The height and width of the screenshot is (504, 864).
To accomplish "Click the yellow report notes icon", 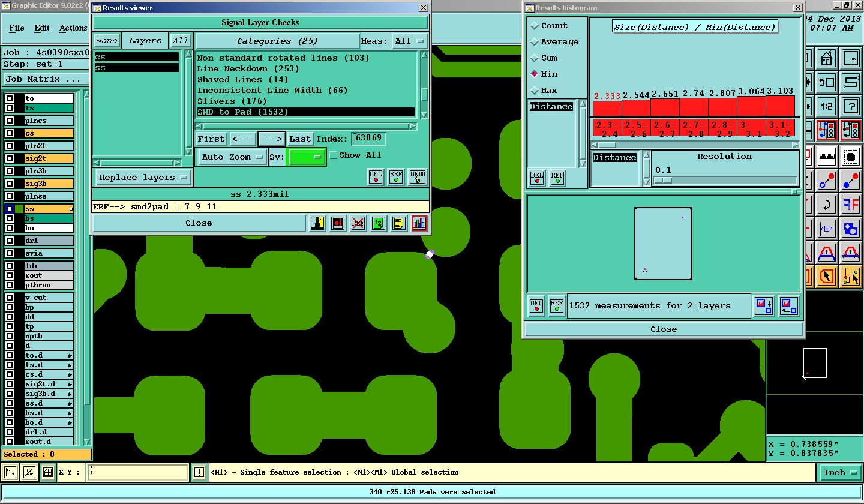I will pos(398,223).
